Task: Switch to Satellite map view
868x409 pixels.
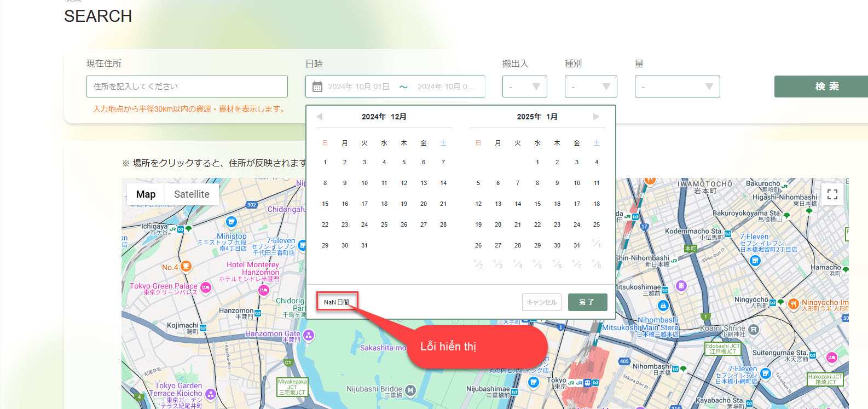Action: 192,194
